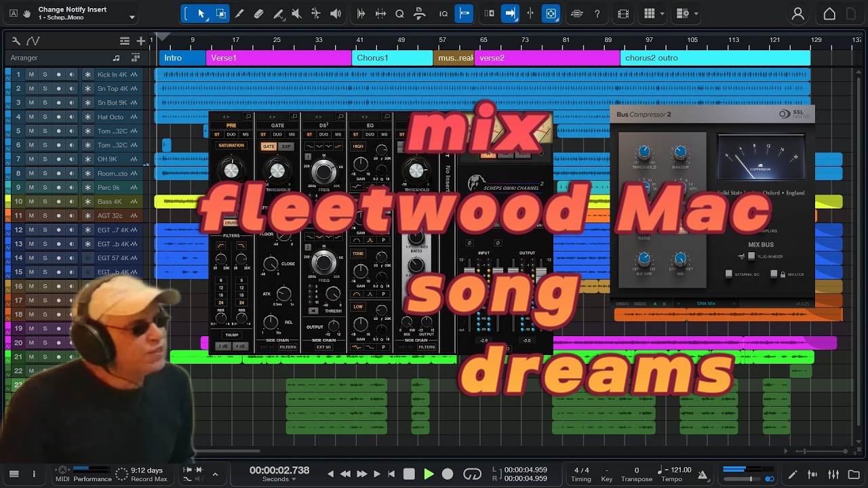Image resolution: width=868 pixels, height=488 pixels.
Task: Open the user account icon
Action: tap(798, 14)
